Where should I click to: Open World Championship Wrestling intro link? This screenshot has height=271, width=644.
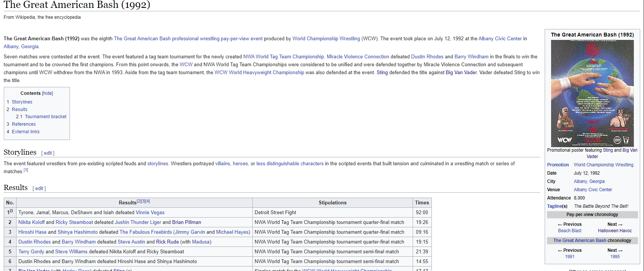326,39
